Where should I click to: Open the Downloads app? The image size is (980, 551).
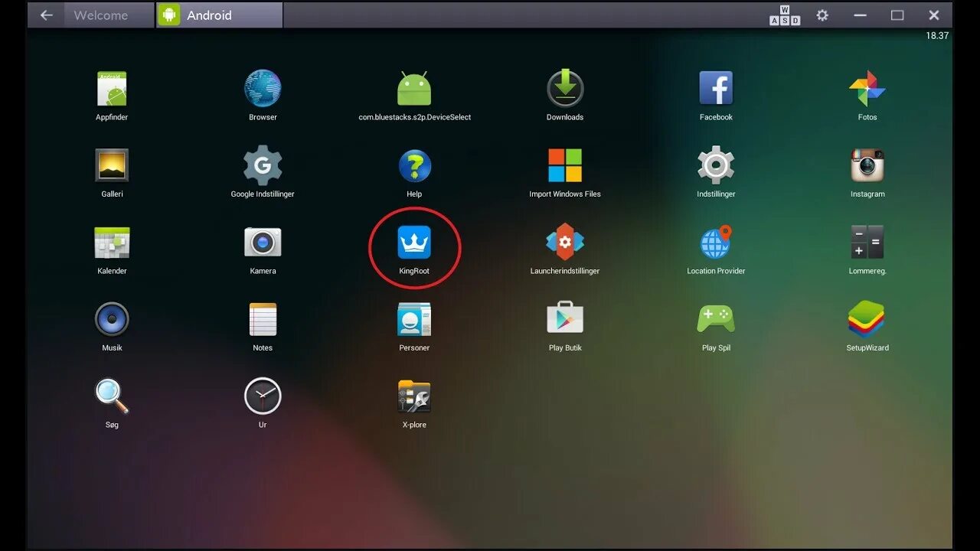(565, 89)
